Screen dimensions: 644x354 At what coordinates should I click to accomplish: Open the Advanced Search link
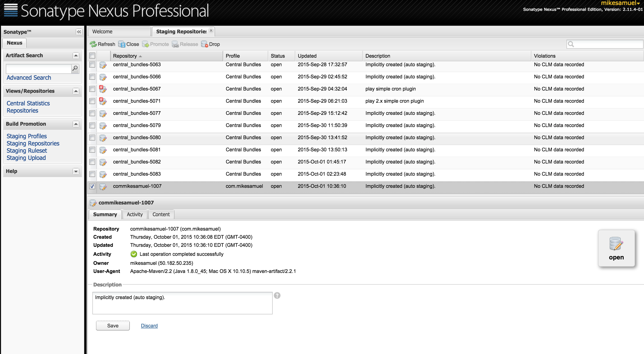click(x=29, y=78)
